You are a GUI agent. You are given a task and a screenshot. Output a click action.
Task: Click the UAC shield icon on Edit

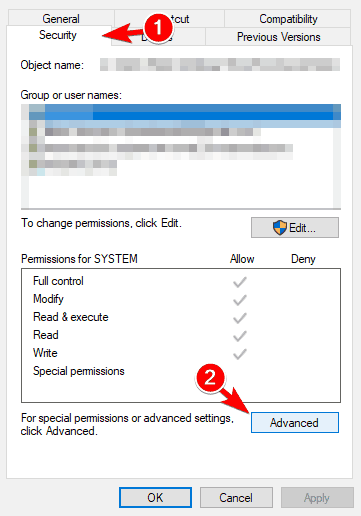(280, 228)
